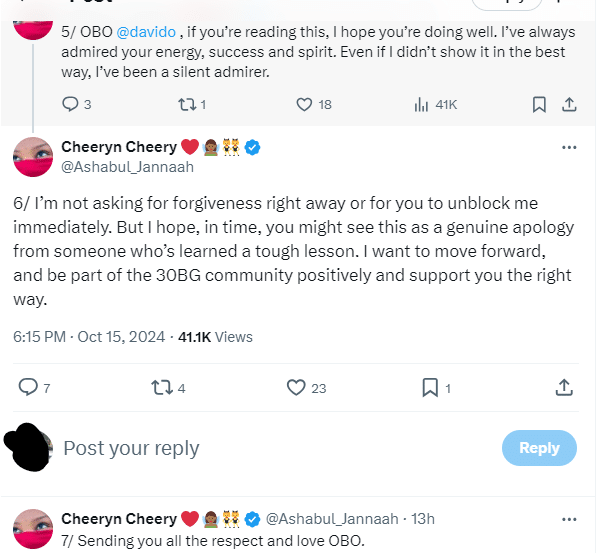611x553 pixels.
Task: Reply to the 5/ OBO post
Action: click(x=70, y=104)
